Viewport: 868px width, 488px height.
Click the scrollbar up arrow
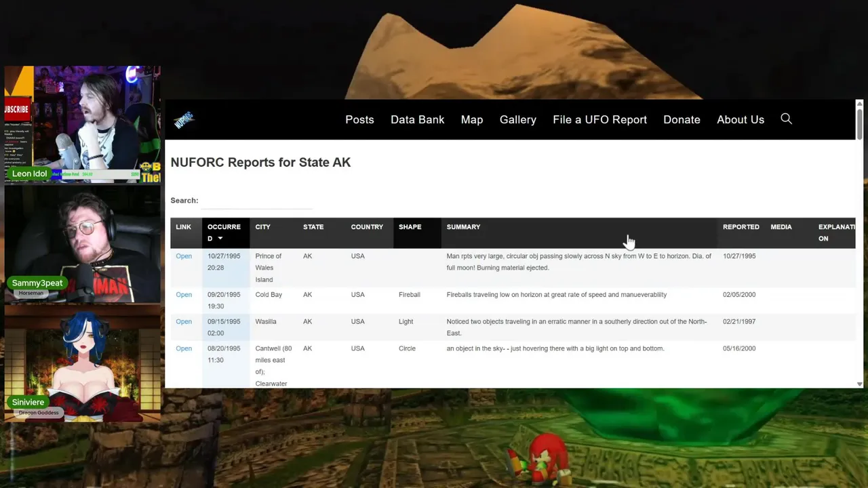coord(860,104)
